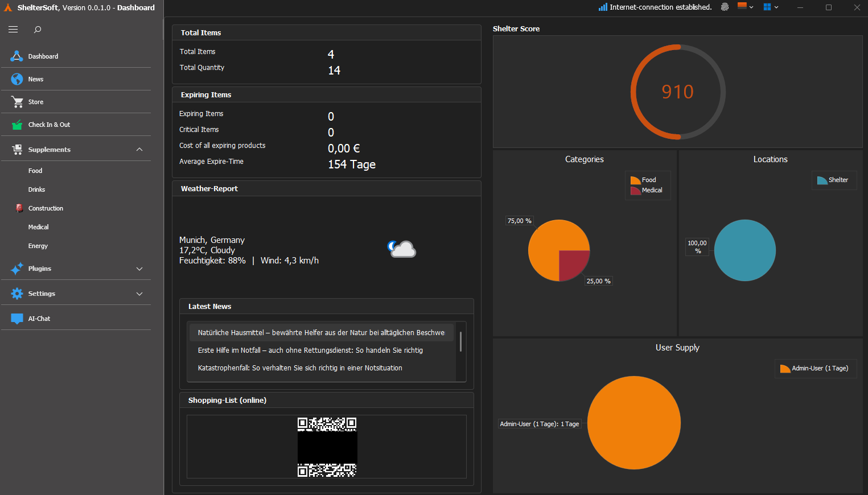Click the fingerprint icon in the title bar
Screen dimensions: 868x495
tap(725, 7)
